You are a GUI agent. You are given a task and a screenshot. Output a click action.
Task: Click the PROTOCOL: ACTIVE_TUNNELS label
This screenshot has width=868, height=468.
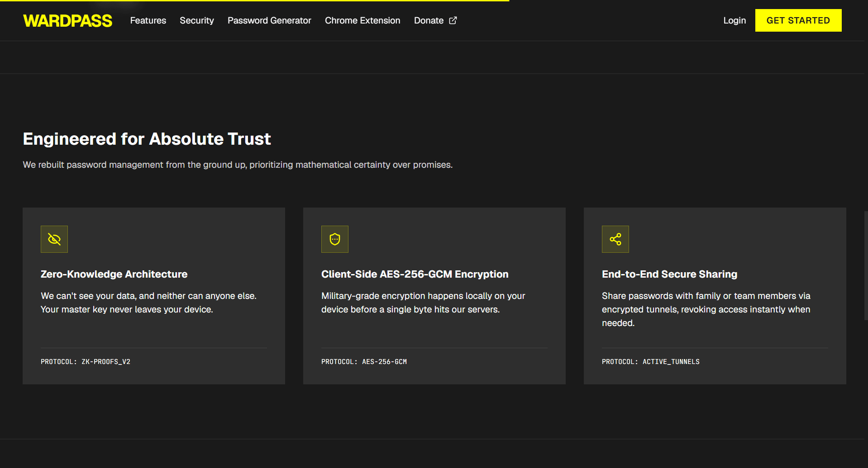click(651, 362)
